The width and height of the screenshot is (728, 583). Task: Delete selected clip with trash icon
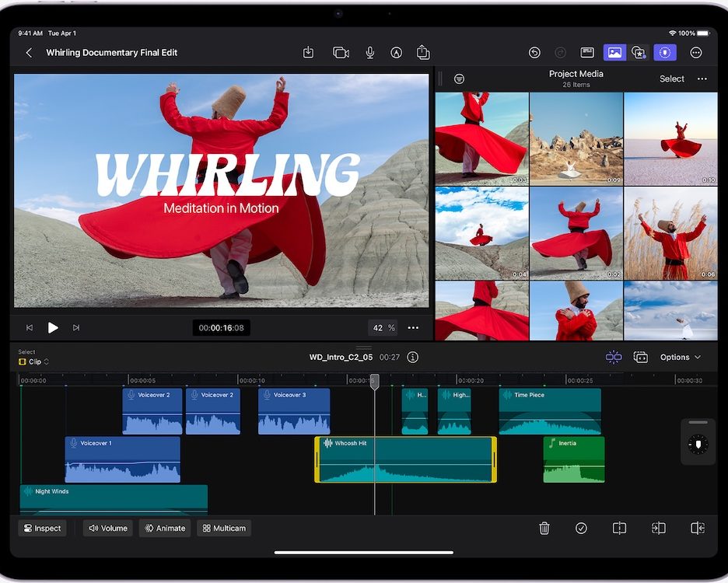(544, 528)
